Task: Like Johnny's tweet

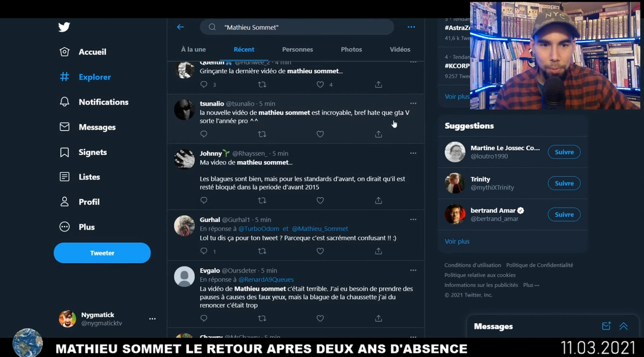Action: (x=320, y=200)
